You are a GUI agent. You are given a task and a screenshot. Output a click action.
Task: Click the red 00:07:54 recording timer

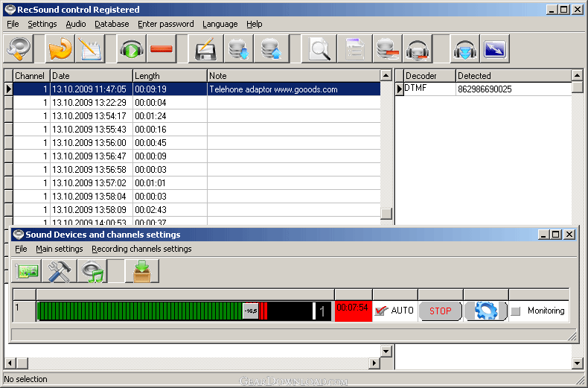[353, 311]
